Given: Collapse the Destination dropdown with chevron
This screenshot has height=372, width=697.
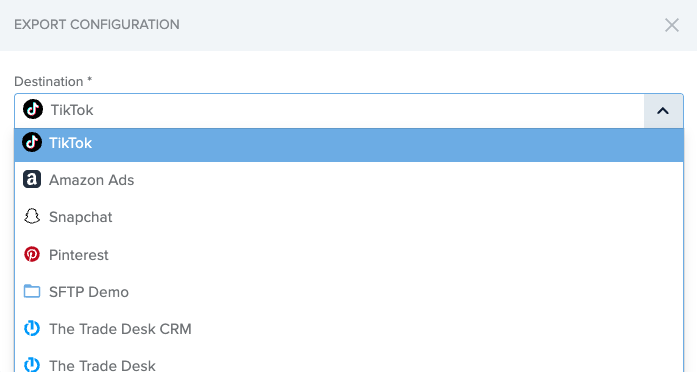Looking at the screenshot, I should coord(663,111).
